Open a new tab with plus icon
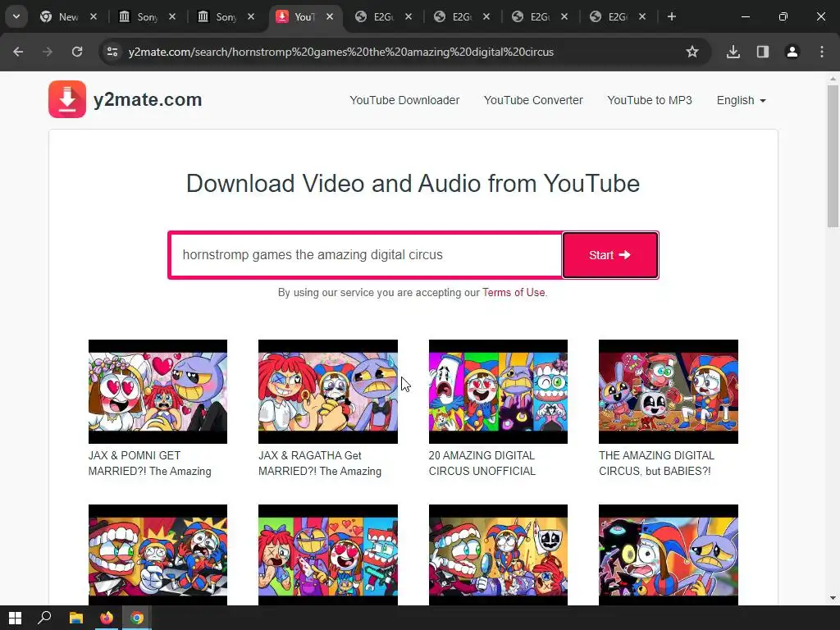Image resolution: width=840 pixels, height=630 pixels. (672, 16)
